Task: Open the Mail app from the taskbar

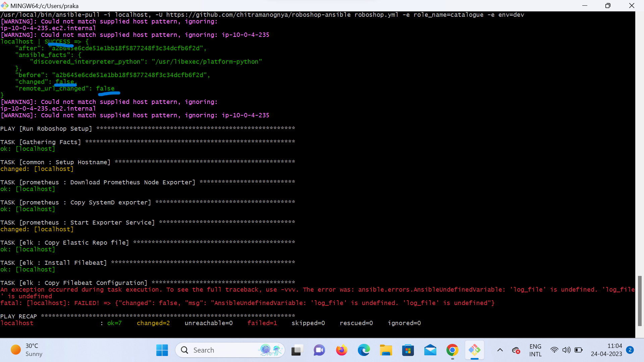Action: click(430, 350)
